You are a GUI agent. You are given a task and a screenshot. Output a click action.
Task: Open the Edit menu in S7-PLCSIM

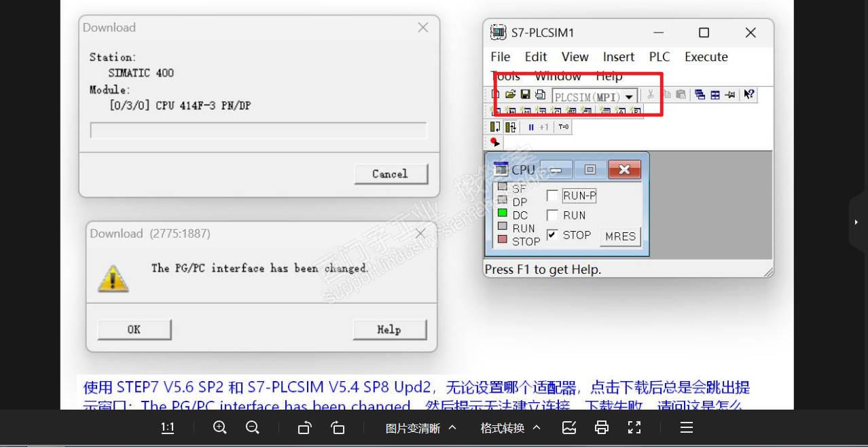[x=536, y=57]
